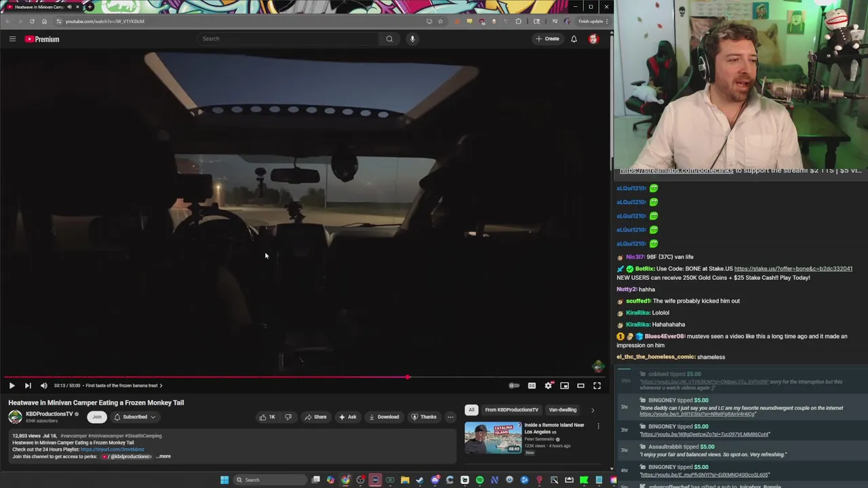Open the browser extensions puzzle icon
The width and height of the screenshot is (868, 488).
tap(519, 21)
